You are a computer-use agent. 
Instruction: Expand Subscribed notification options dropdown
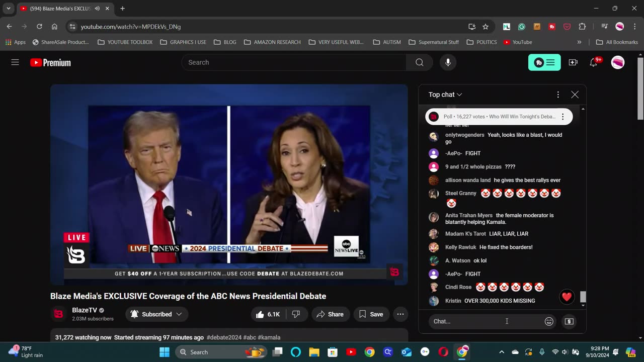point(156,314)
